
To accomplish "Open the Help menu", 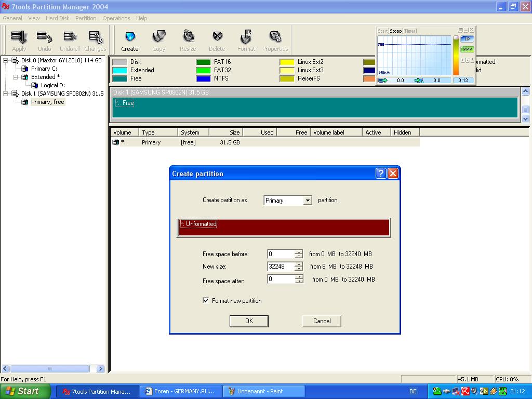I will click(141, 18).
